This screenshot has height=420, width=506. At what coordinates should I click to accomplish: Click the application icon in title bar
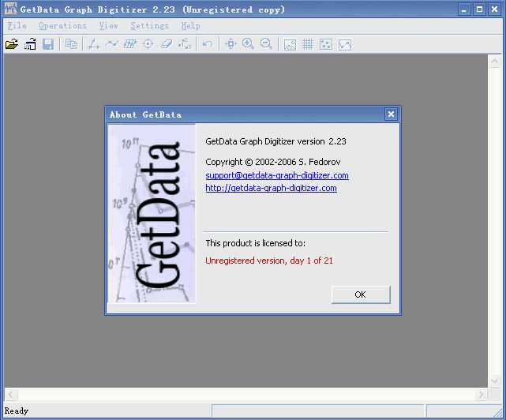tap(10, 9)
